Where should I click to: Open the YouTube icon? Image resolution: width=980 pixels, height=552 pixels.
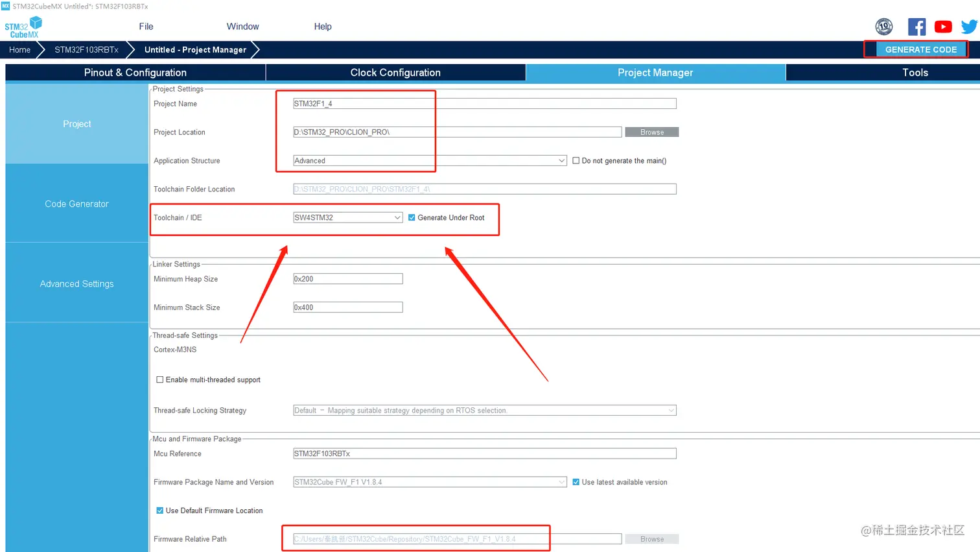click(943, 27)
